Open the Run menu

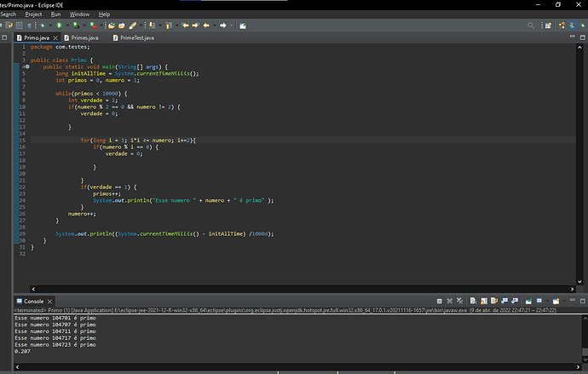55,14
